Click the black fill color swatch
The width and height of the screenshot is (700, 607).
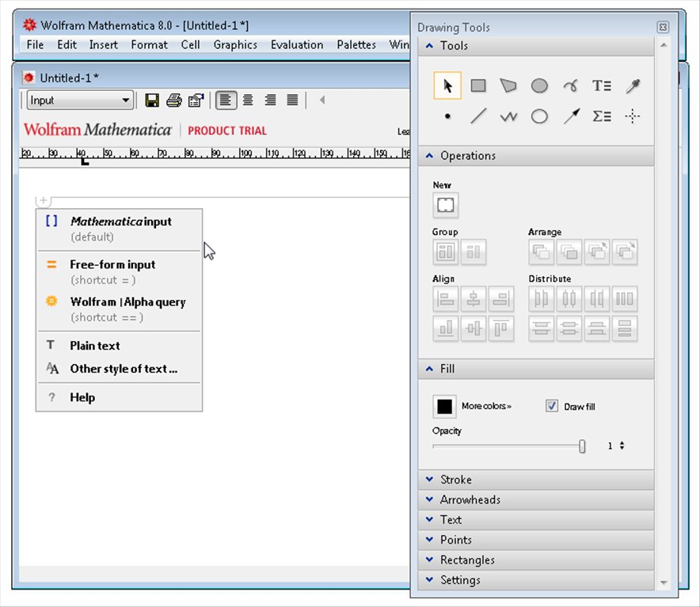(445, 406)
